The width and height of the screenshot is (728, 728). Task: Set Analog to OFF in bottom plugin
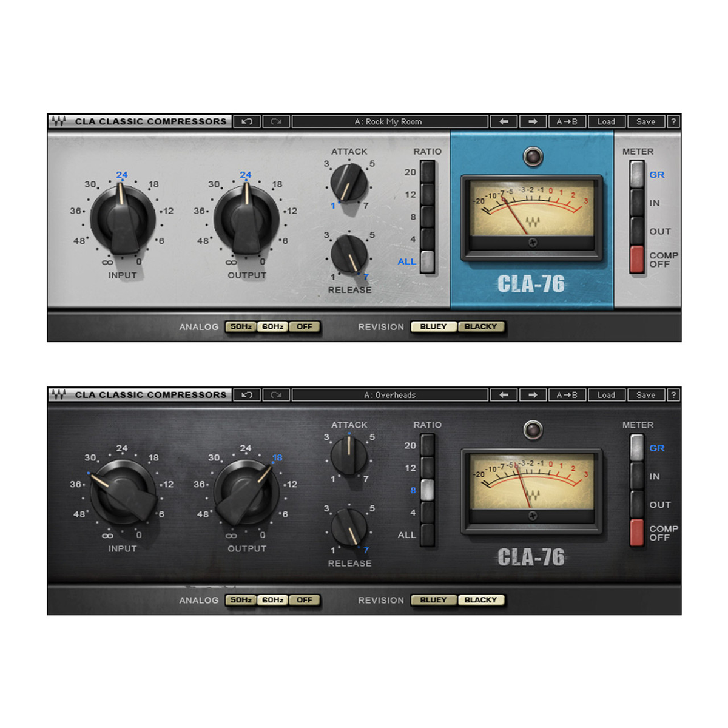(305, 600)
